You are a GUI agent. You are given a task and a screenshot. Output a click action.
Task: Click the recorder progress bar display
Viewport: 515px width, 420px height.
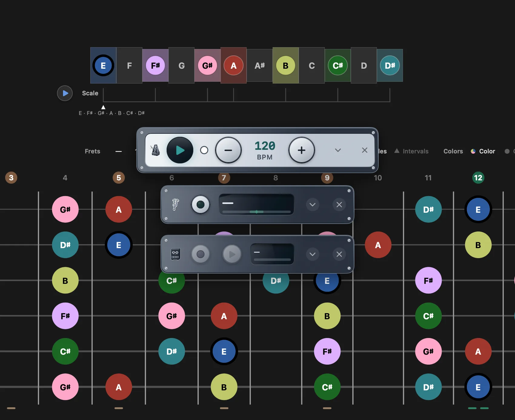pos(272,254)
